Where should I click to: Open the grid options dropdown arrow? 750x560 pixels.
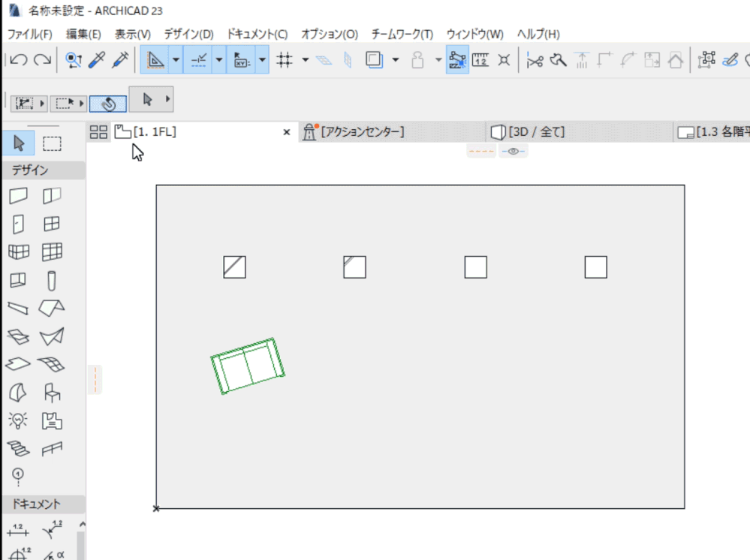tap(305, 59)
